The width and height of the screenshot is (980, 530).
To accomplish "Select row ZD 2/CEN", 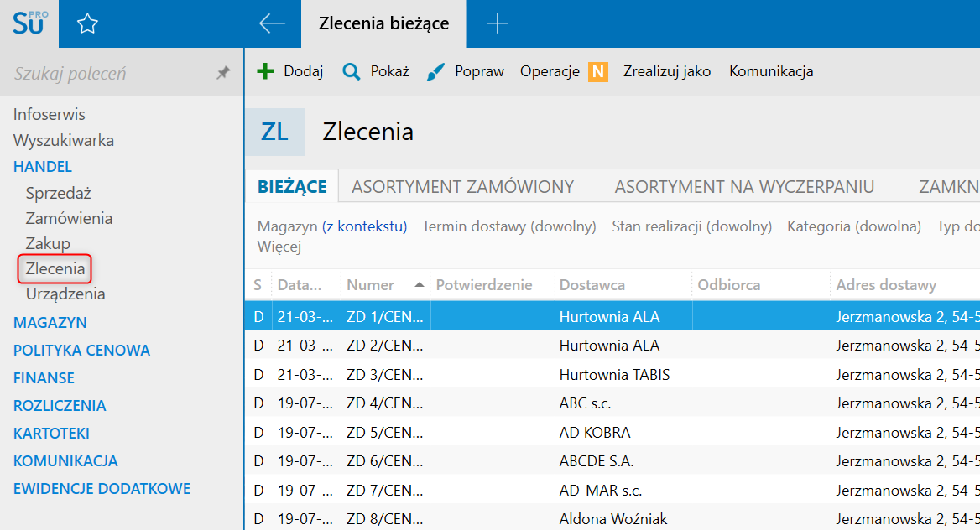I will (612, 345).
